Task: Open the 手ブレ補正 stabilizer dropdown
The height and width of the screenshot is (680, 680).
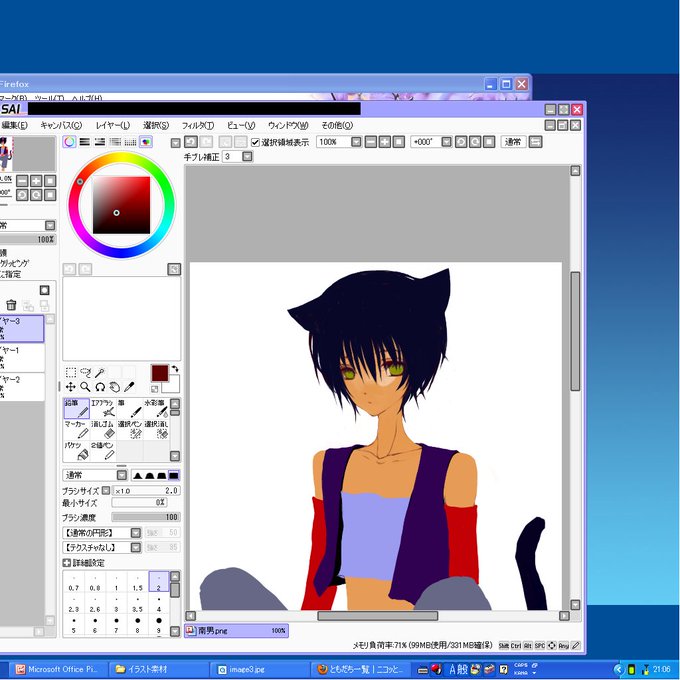Action: tap(247, 157)
